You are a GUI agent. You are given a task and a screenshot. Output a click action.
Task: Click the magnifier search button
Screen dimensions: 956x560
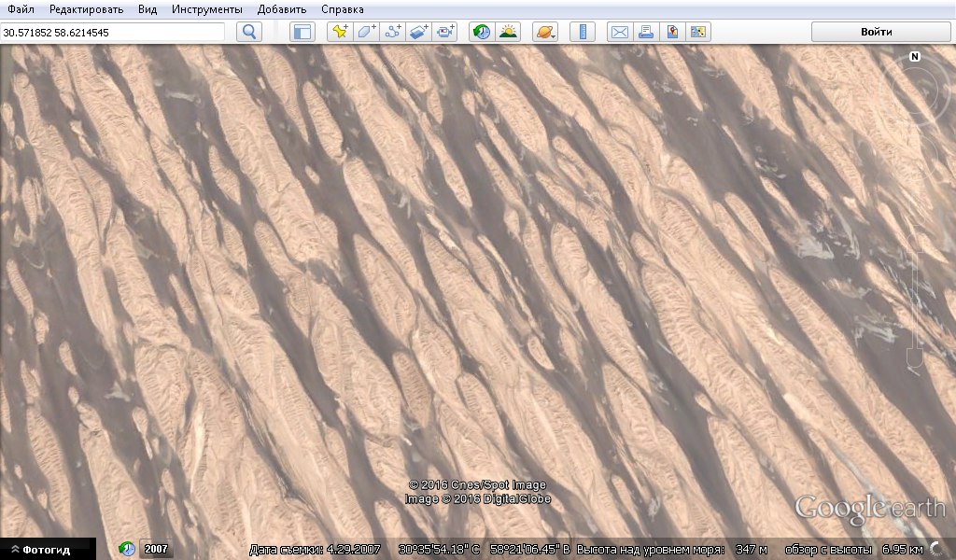(x=248, y=32)
